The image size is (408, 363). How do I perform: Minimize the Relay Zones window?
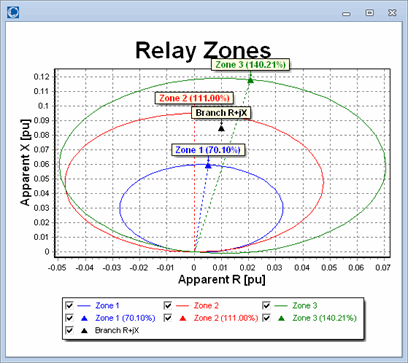click(x=347, y=13)
